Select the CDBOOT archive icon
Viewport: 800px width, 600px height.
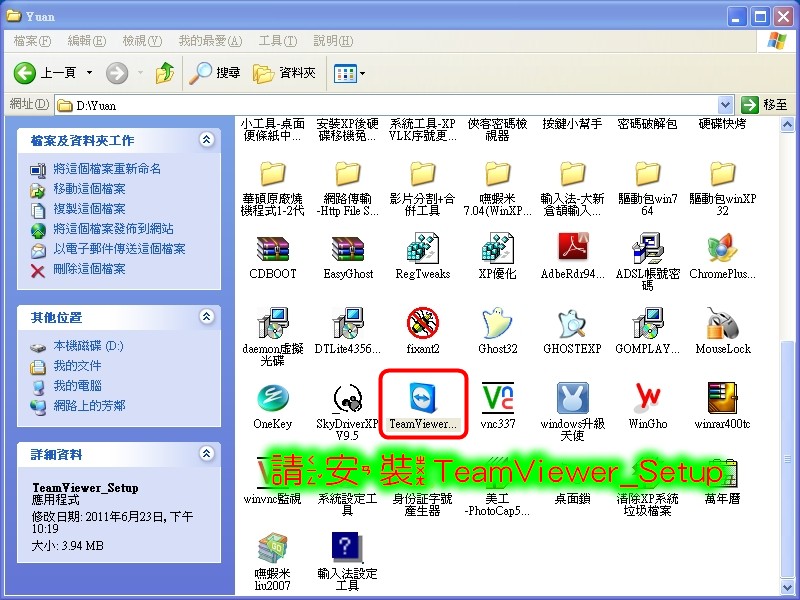(x=272, y=249)
